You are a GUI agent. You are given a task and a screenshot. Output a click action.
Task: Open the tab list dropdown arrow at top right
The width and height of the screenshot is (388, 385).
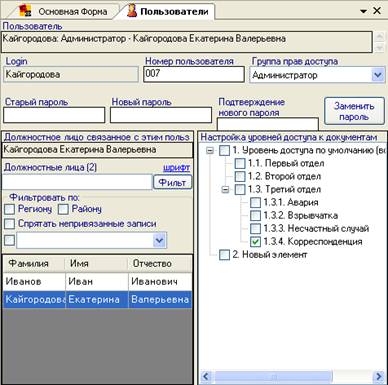pos(364,11)
